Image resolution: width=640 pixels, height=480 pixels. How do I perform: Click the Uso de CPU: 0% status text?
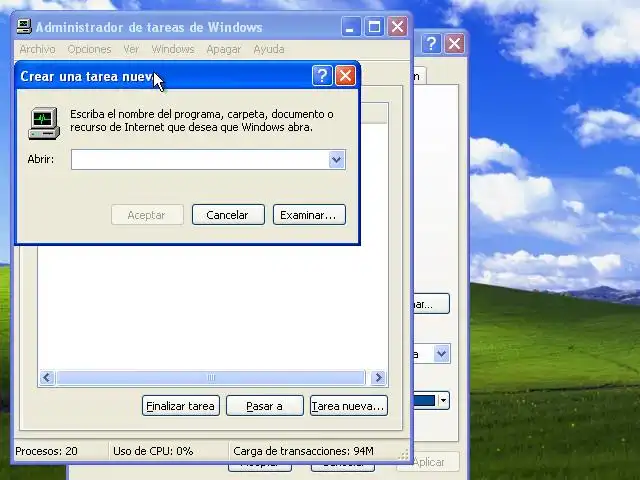(153, 451)
